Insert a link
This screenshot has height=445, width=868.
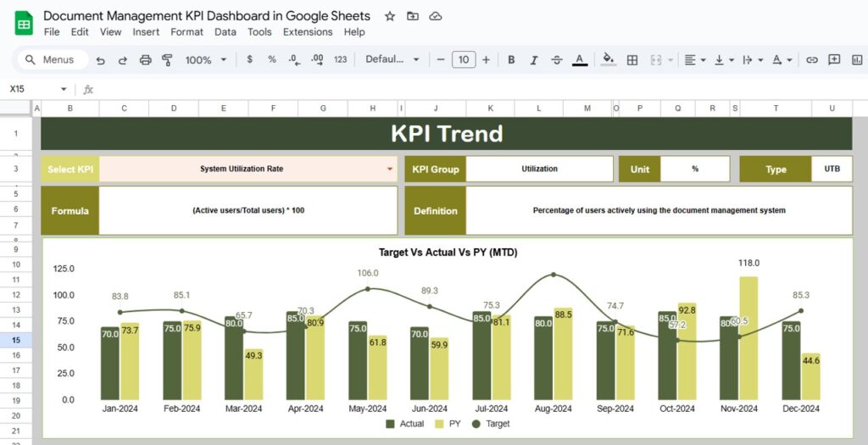[x=811, y=60]
